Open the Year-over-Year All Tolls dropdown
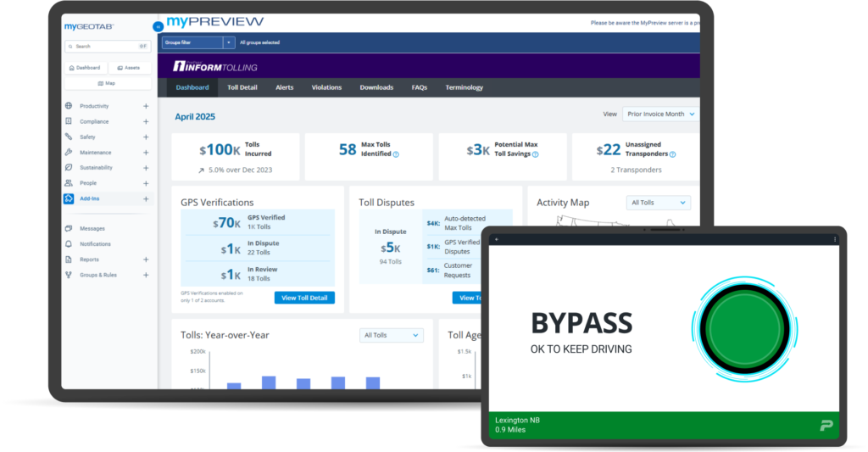Viewport: 868px width, 452px height. click(392, 335)
